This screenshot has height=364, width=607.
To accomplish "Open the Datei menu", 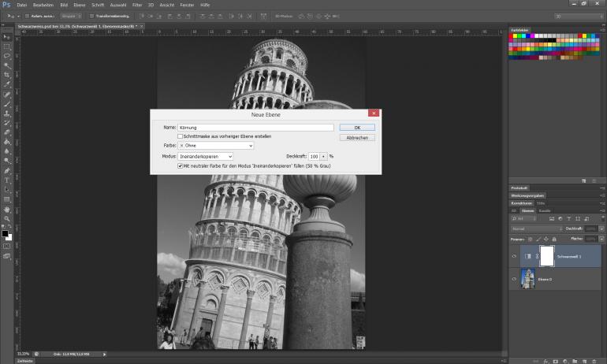I will (22, 5).
